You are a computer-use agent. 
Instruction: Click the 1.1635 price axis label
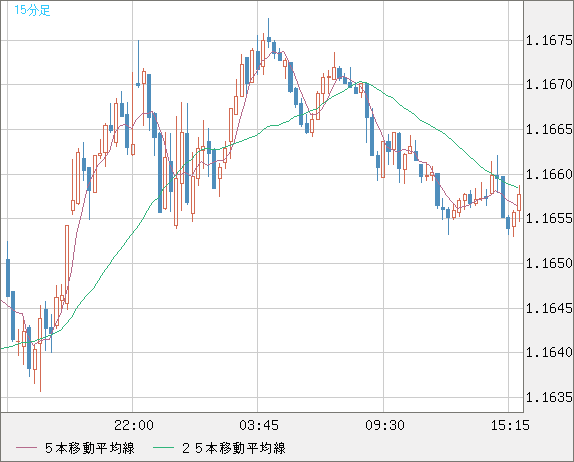tap(549, 397)
